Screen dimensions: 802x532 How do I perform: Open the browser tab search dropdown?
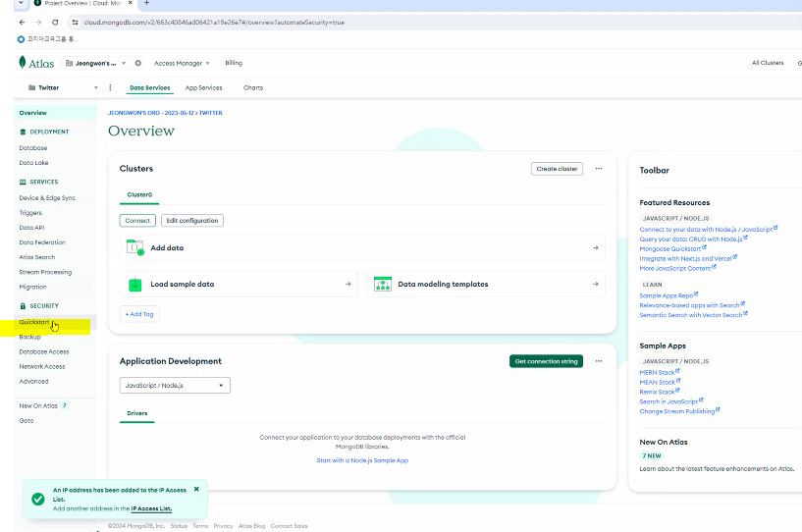click(21, 3)
